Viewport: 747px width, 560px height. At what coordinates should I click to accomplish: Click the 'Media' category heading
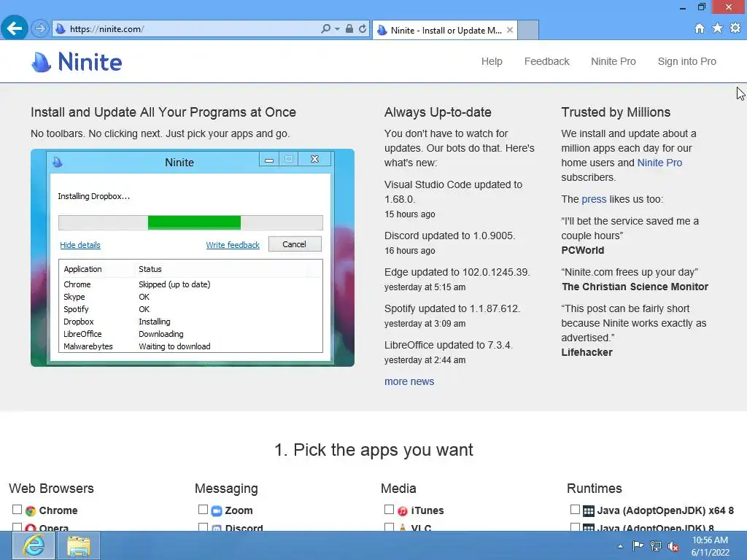(x=398, y=489)
